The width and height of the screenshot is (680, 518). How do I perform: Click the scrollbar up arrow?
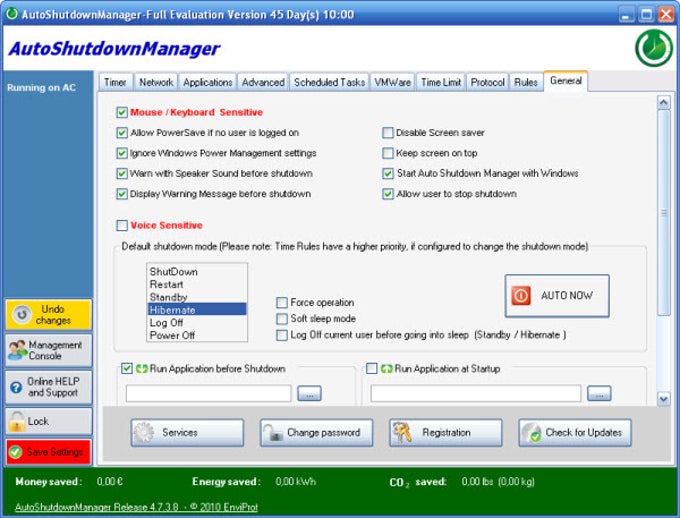tap(664, 103)
